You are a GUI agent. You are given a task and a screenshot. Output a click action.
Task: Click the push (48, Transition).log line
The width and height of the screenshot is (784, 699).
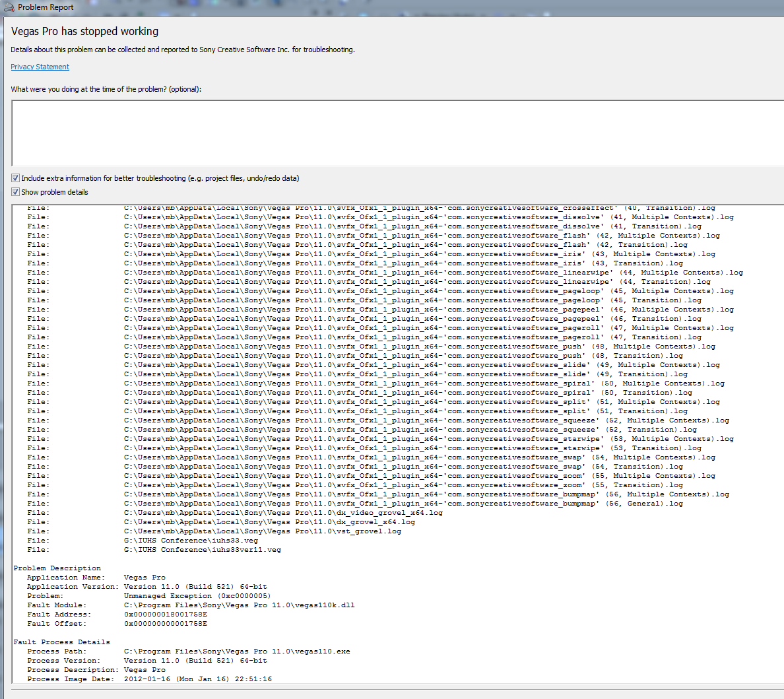click(x=355, y=356)
